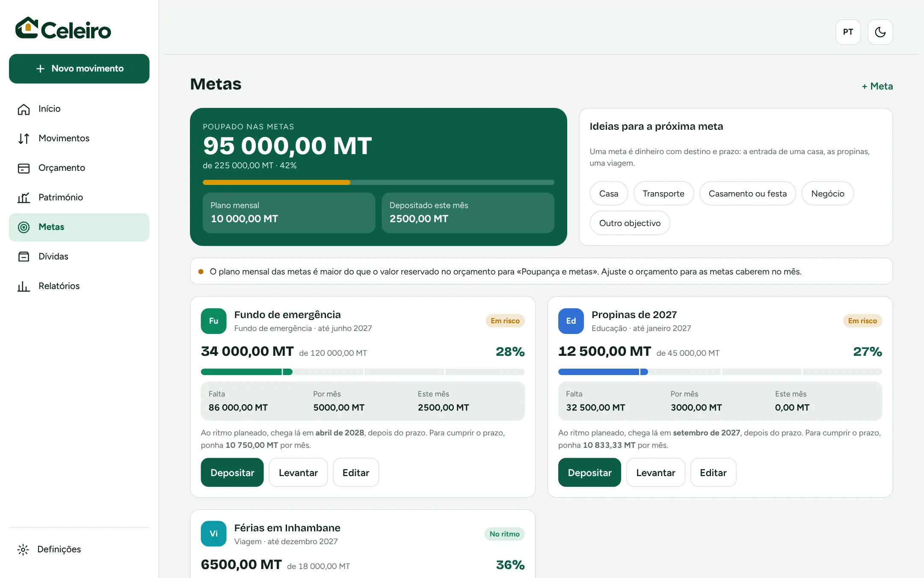Viewport: 924px width, 578px height.
Task: Pick the Casamento ou festa chip
Action: tap(747, 194)
